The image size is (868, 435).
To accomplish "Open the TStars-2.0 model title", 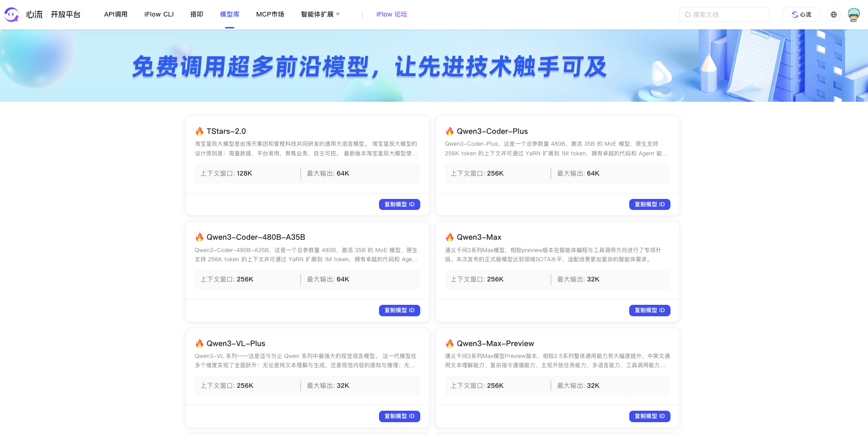I will coord(226,131).
